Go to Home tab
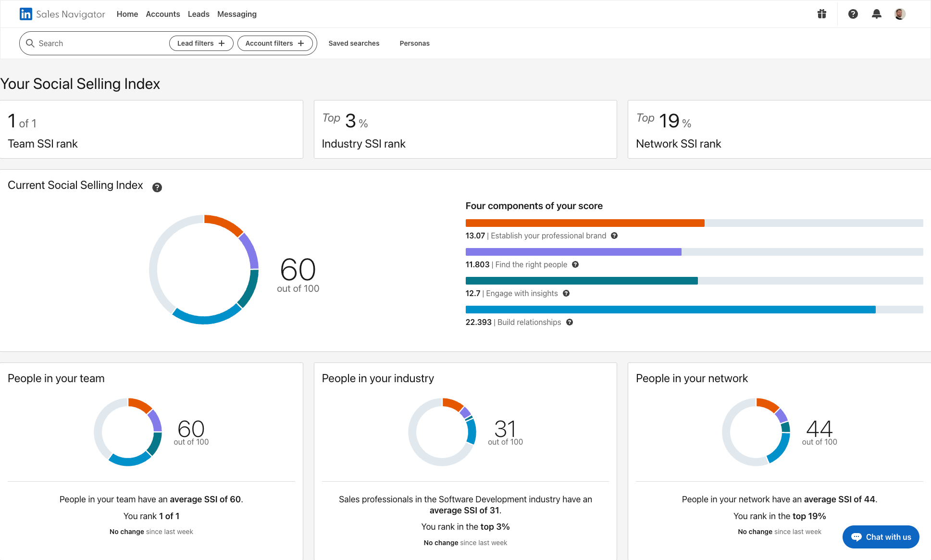This screenshot has width=931, height=560. 127,14
